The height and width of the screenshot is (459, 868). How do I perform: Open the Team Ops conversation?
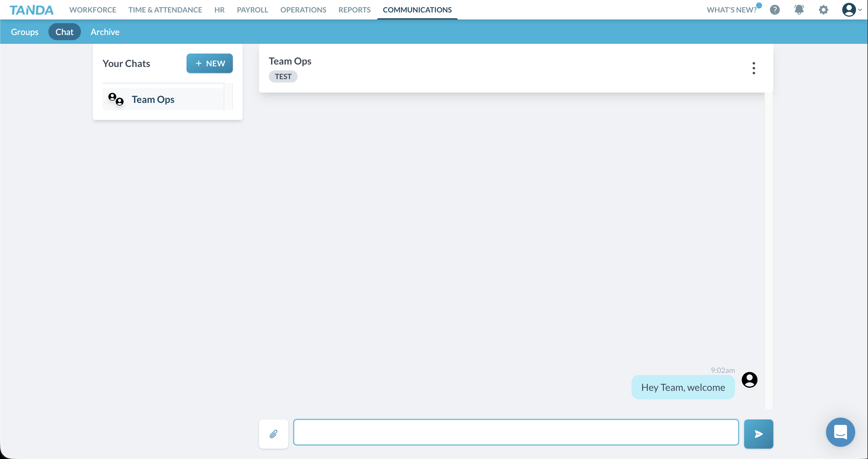153,99
